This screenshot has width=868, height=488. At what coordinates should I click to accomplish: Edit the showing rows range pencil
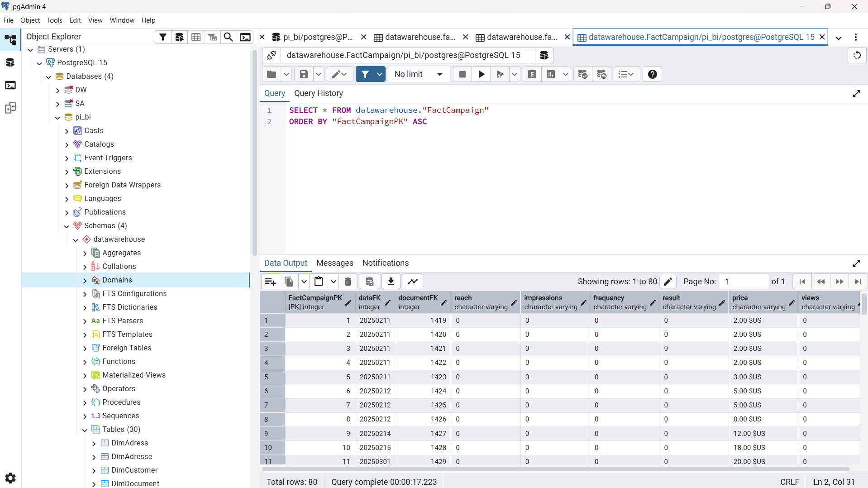[668, 282]
